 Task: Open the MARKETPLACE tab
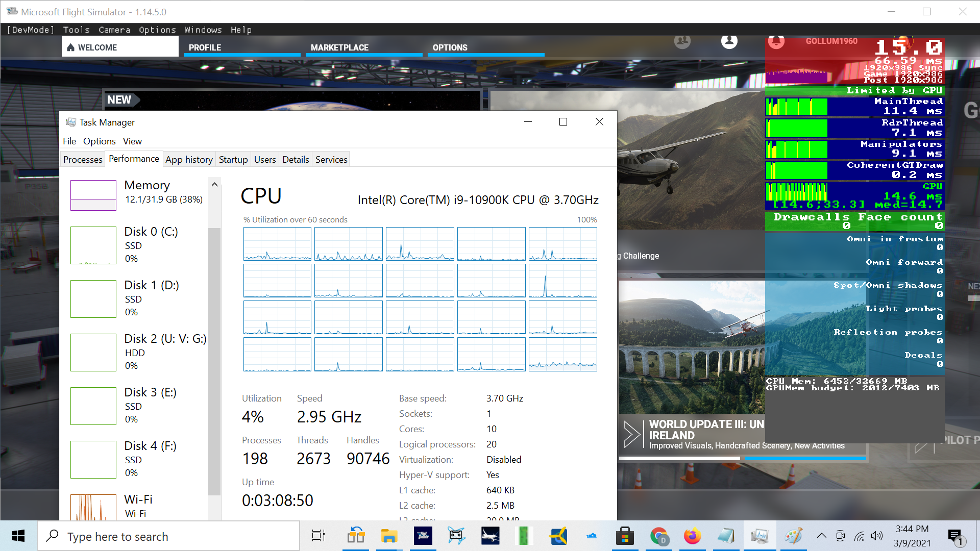click(364, 47)
